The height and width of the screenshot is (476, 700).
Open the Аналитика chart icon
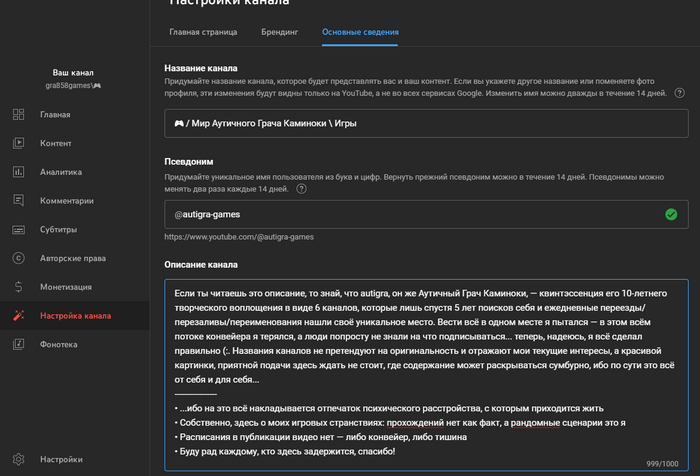pyautogui.click(x=19, y=172)
